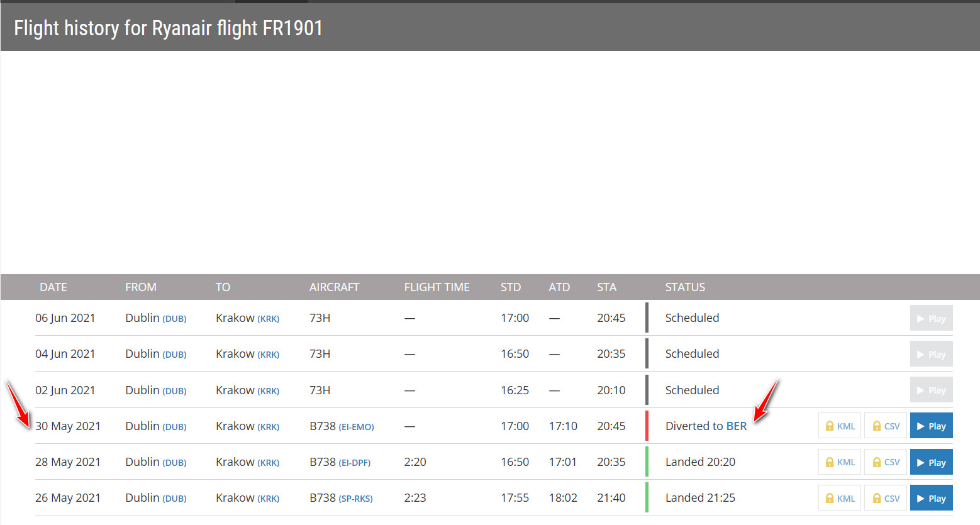The width and height of the screenshot is (980, 525).
Task: Download KML for 26 May 2021 flight
Action: coord(840,498)
